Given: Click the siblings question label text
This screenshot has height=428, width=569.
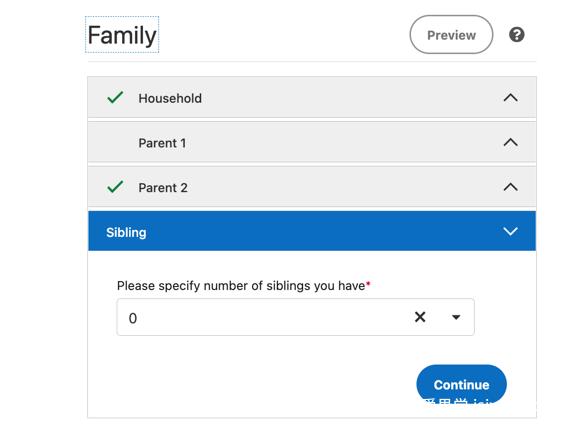Looking at the screenshot, I should click(243, 286).
